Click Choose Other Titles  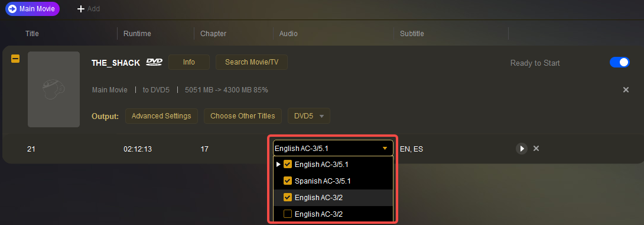pos(243,116)
